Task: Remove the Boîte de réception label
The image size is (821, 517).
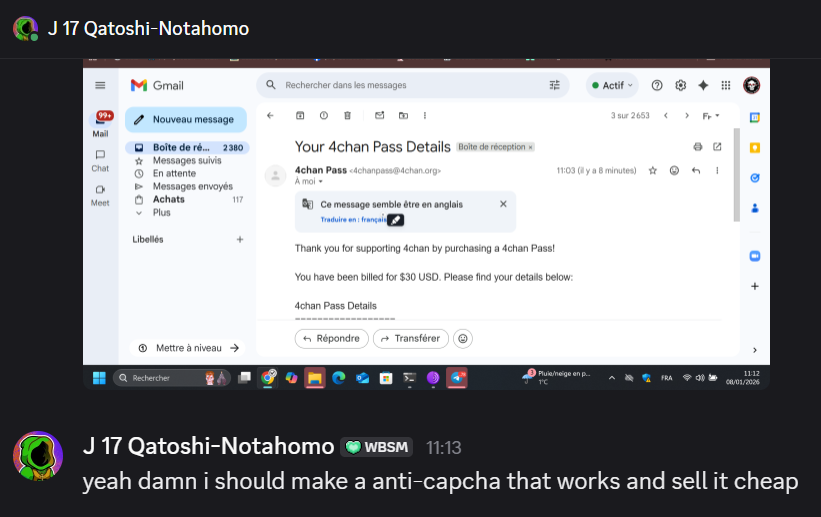Action: 530,147
